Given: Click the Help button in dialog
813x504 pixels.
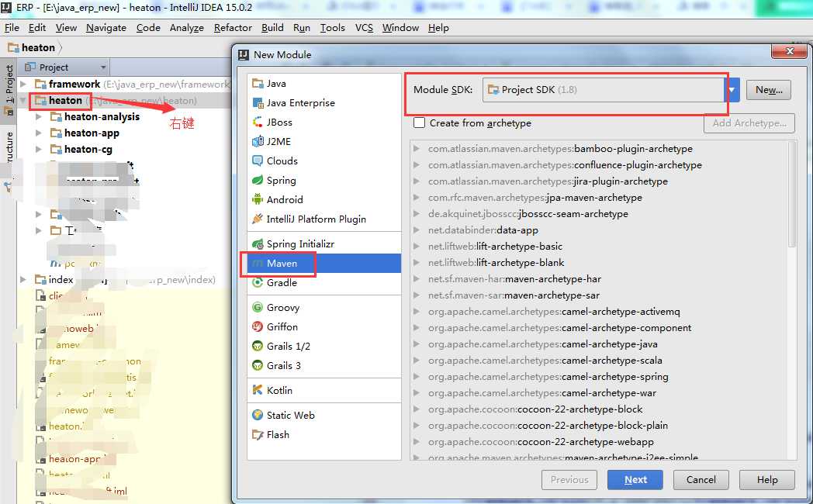Looking at the screenshot, I should [767, 480].
